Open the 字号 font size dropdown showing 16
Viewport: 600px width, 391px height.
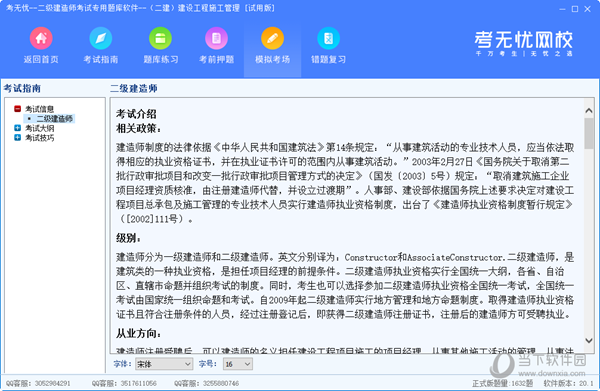pos(238,364)
